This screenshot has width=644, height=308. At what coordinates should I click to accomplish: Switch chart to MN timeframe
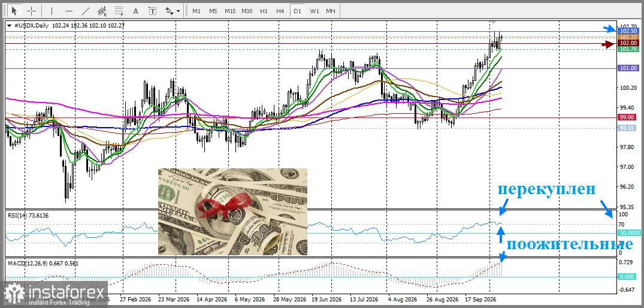(330, 11)
